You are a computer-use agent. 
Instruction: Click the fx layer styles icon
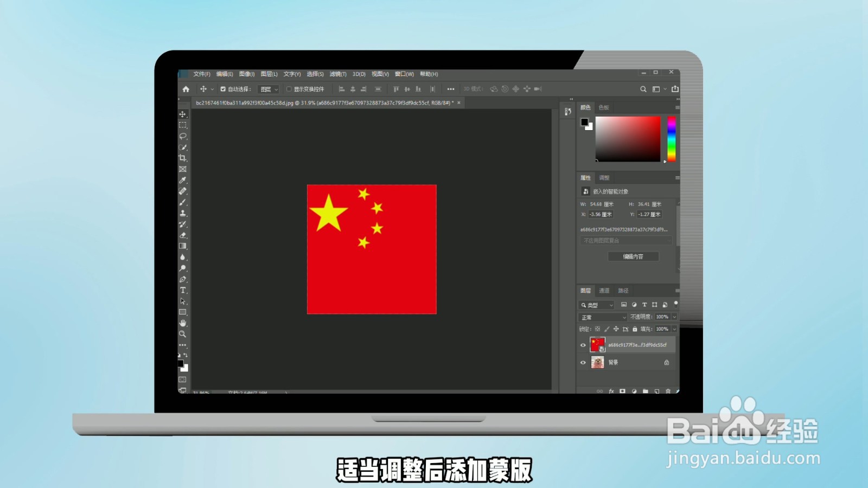611,391
